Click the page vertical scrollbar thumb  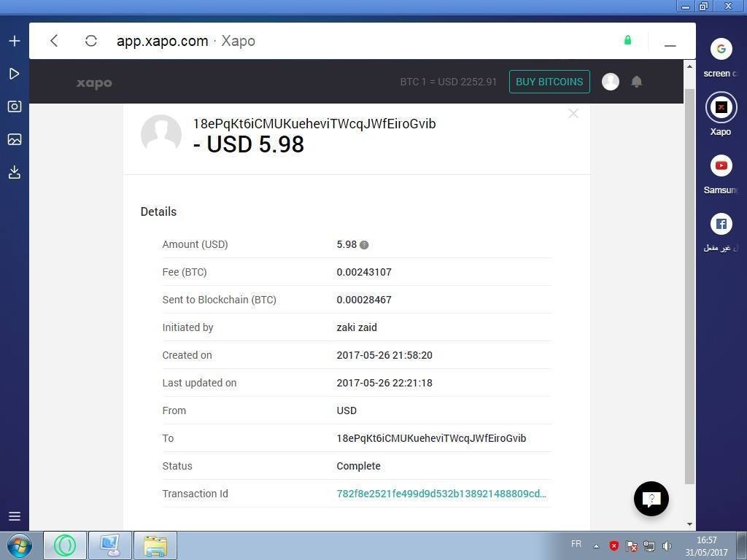pos(689,286)
